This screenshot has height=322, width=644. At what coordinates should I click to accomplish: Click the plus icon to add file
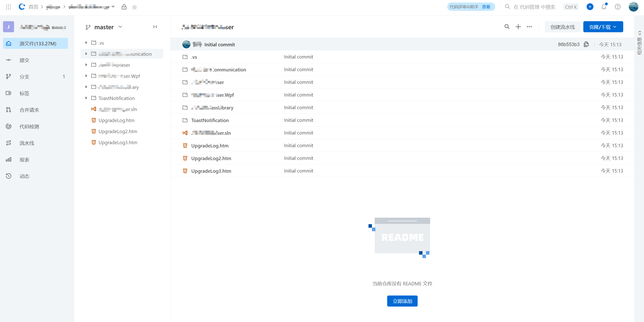518,27
